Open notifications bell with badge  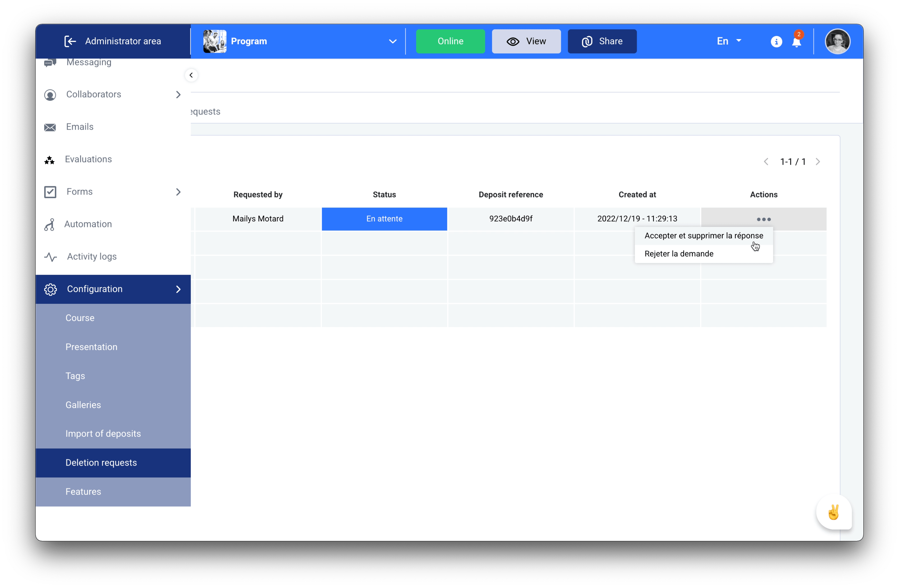tap(797, 40)
